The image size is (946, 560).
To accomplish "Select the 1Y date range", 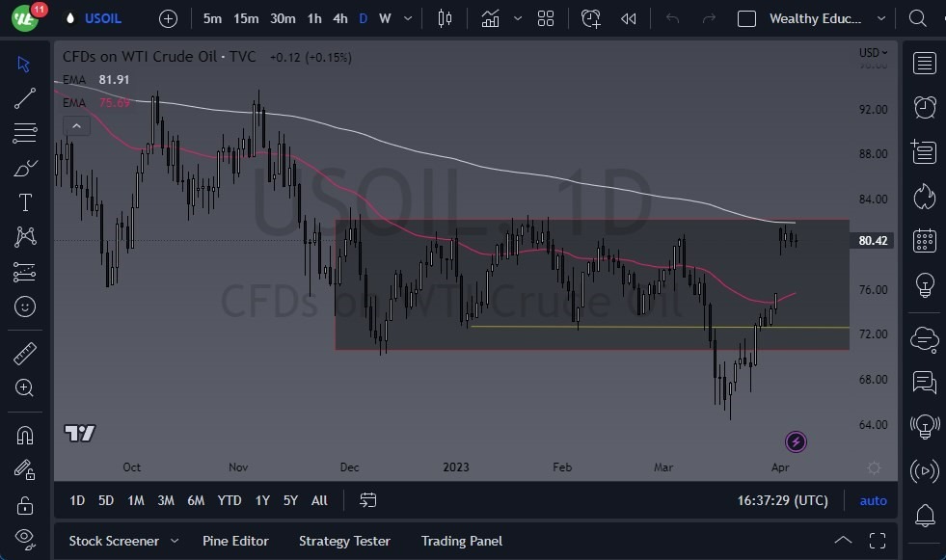I will (x=261, y=500).
